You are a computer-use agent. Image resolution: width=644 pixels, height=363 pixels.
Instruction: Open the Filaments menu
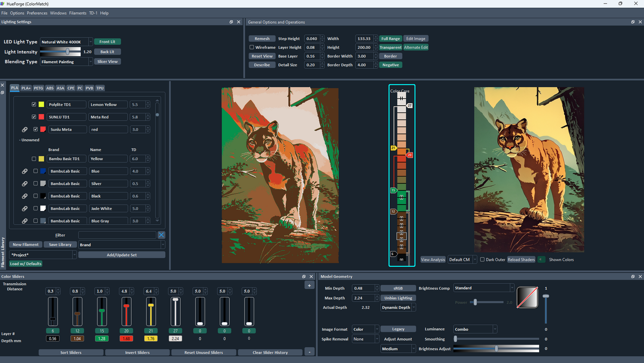pyautogui.click(x=78, y=13)
